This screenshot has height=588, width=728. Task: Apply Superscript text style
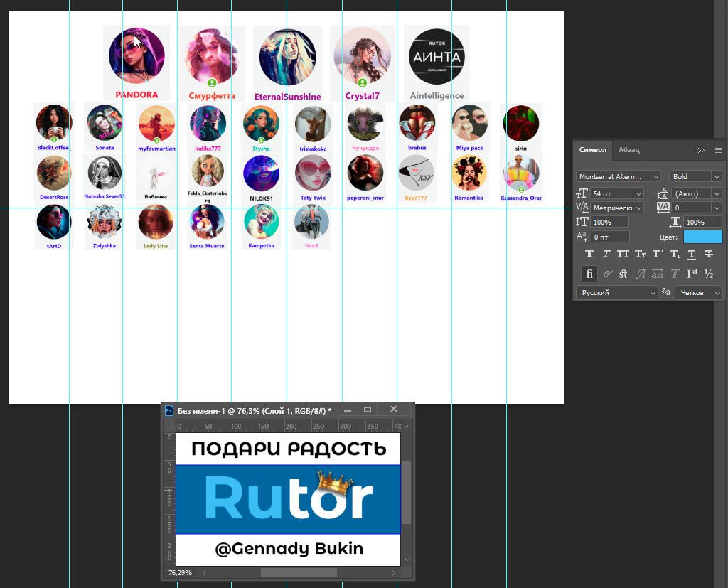(658, 255)
